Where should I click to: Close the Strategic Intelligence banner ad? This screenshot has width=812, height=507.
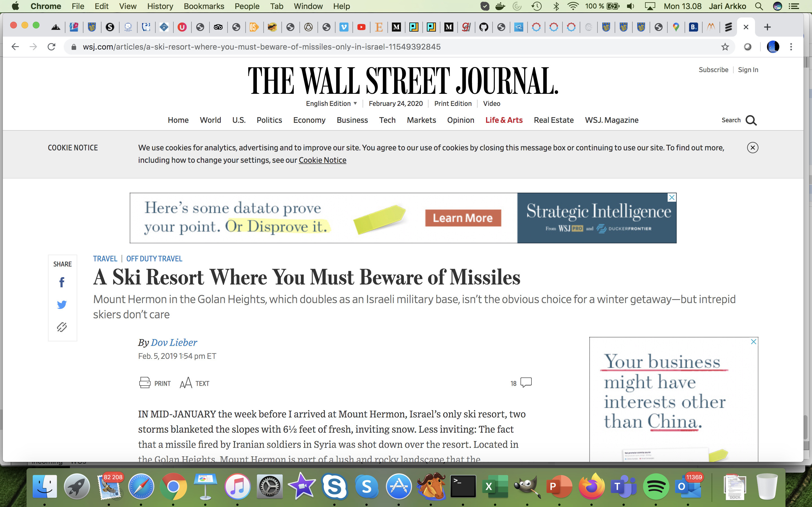[672, 197]
